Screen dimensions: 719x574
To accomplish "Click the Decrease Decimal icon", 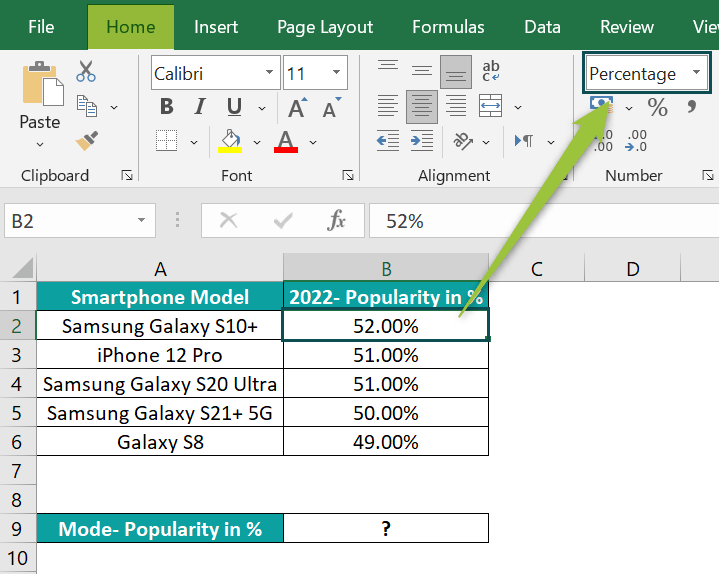I will click(x=636, y=140).
